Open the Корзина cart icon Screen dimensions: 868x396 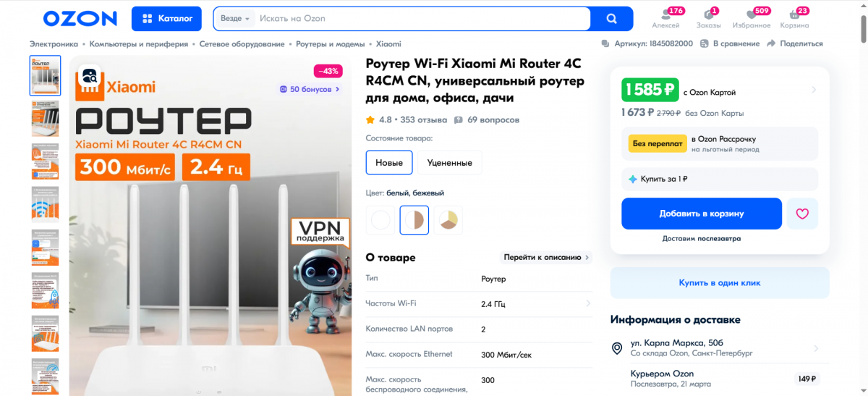pyautogui.click(x=794, y=14)
